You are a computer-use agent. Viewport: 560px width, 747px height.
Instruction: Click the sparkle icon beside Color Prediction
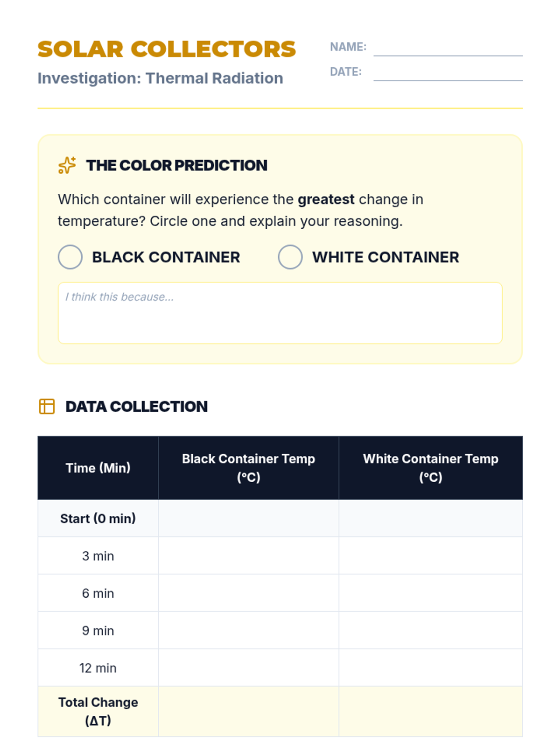[67, 165]
